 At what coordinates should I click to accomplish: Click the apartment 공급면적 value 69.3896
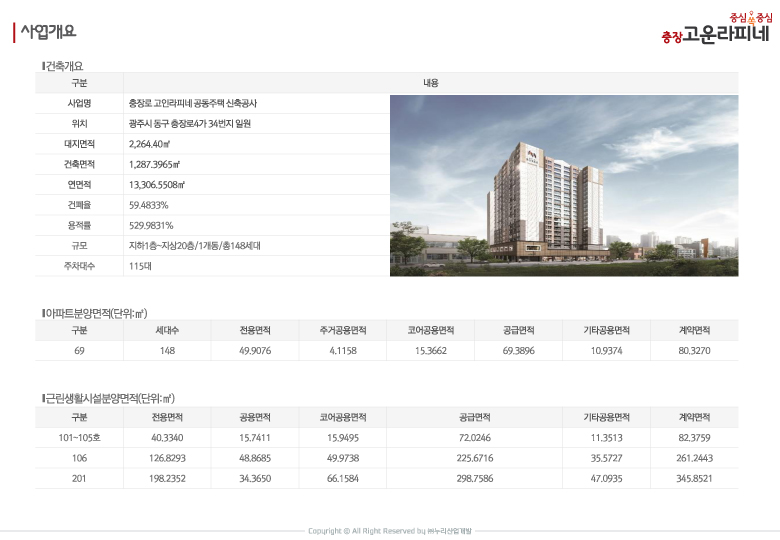[518, 351]
